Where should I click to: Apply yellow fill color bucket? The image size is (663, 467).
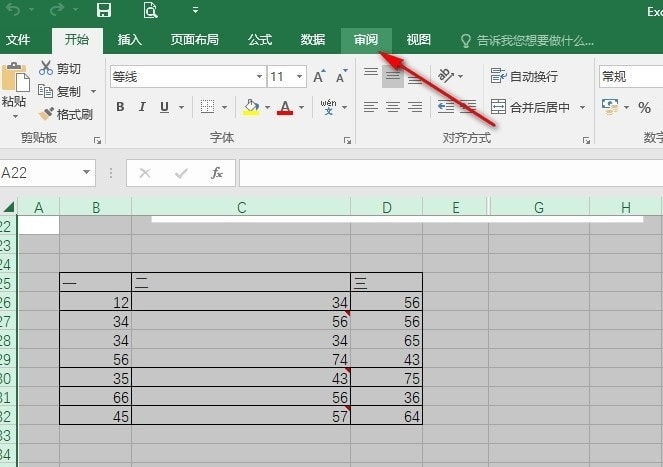click(x=251, y=107)
